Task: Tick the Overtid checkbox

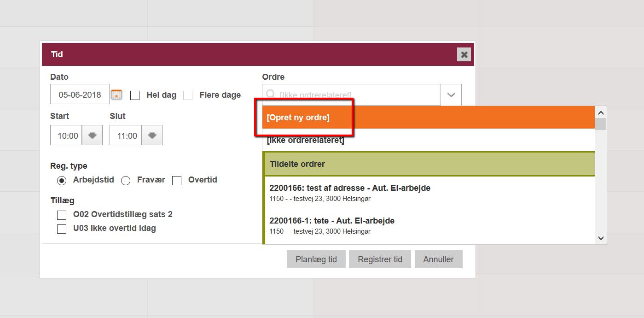Action: 177,181
